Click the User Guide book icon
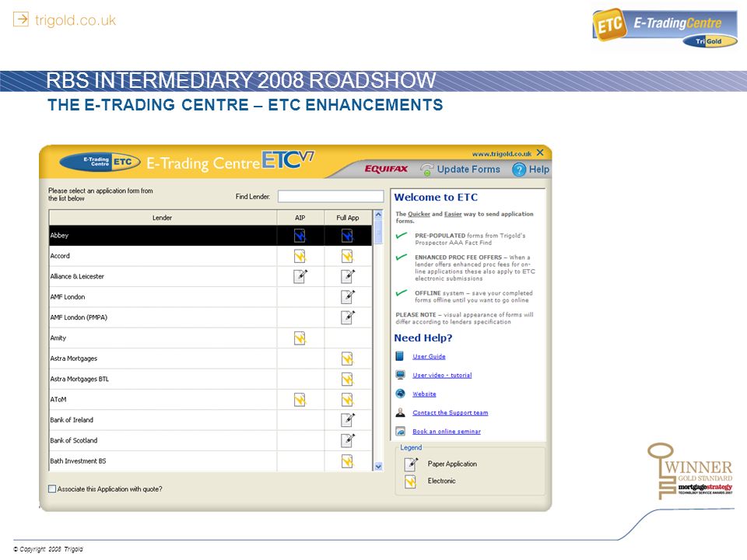Image resolution: width=747 pixels, height=560 pixels. (400, 356)
